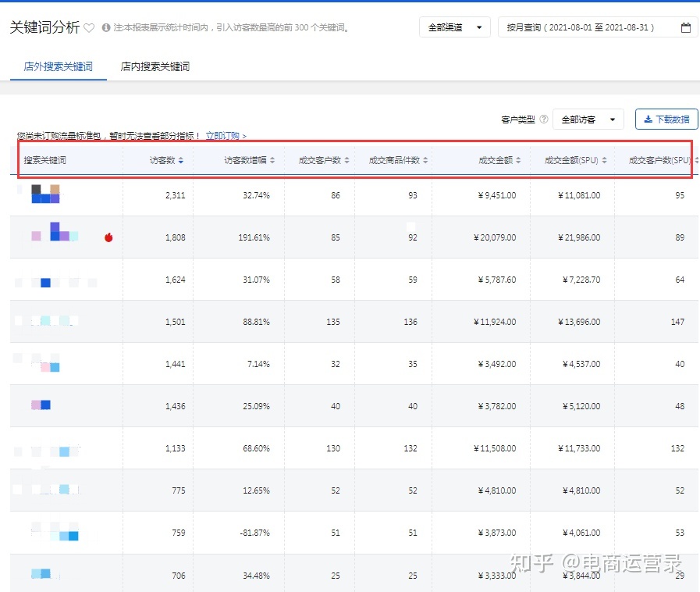Click the question mark help icon beside 客户类型

pos(544,119)
